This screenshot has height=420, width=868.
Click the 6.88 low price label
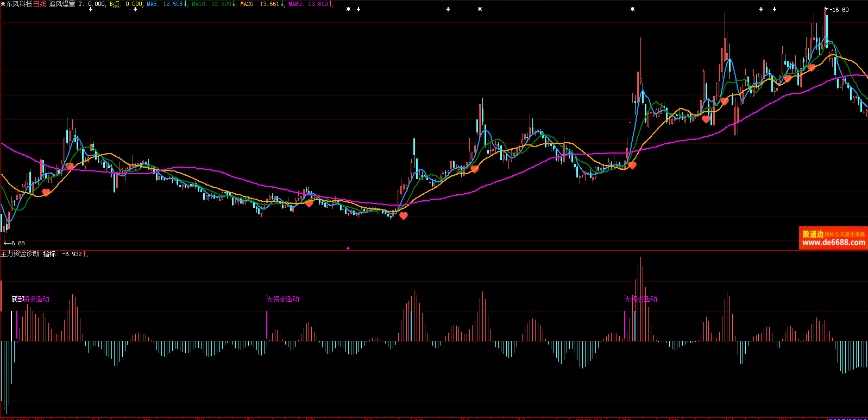click(17, 243)
